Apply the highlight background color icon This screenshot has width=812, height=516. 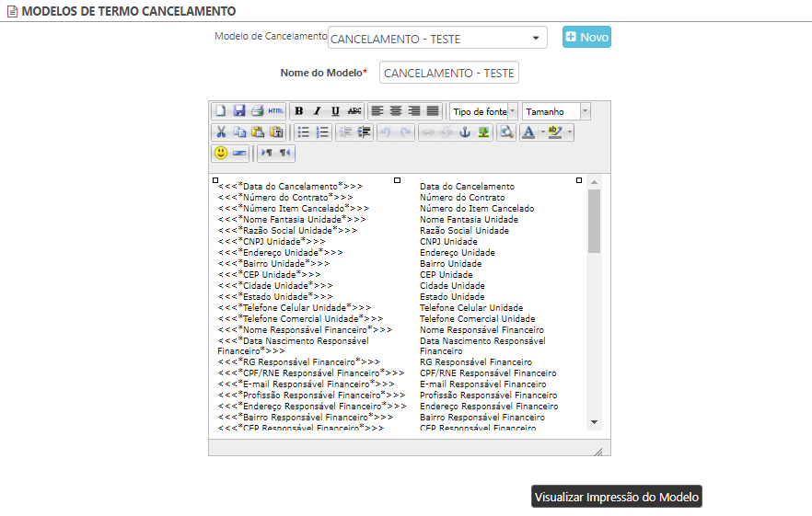(x=555, y=132)
